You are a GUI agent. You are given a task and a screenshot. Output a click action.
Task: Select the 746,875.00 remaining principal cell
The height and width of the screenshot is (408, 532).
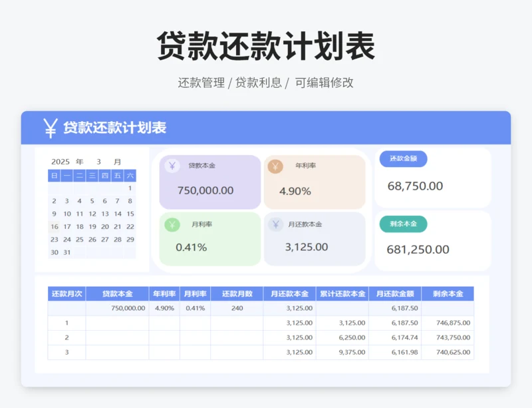[448, 323]
